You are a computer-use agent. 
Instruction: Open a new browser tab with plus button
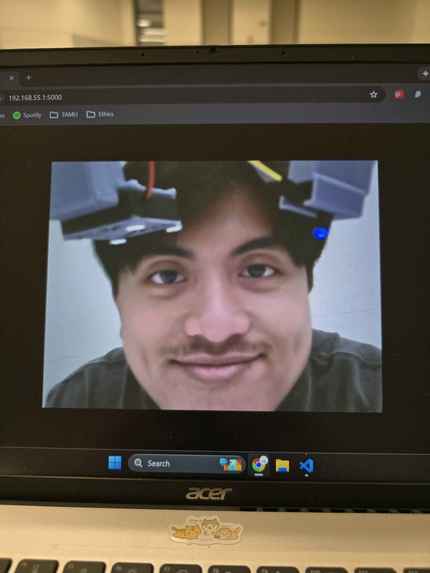pyautogui.click(x=28, y=77)
